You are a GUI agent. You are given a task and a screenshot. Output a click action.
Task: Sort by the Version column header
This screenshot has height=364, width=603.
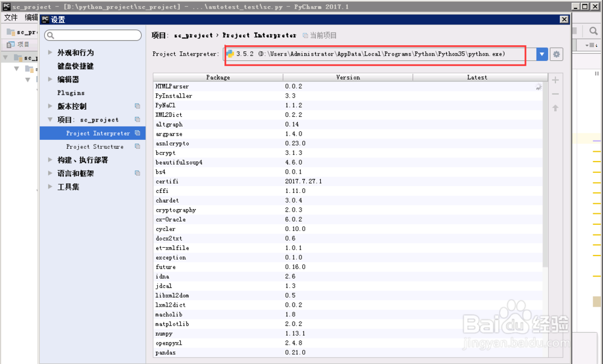348,77
